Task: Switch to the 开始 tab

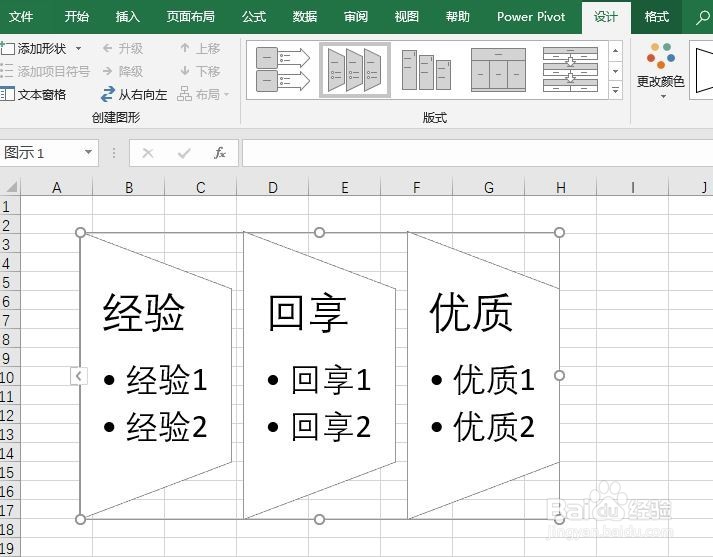Action: point(76,17)
